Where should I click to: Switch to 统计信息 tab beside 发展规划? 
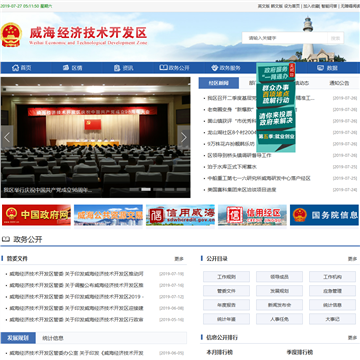[53, 338]
